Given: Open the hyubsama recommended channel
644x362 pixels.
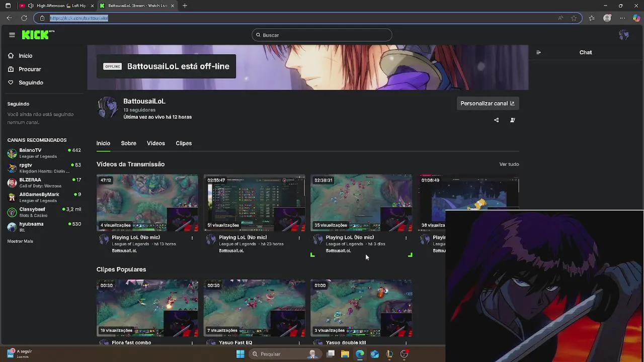Looking at the screenshot, I should [x=44, y=227].
